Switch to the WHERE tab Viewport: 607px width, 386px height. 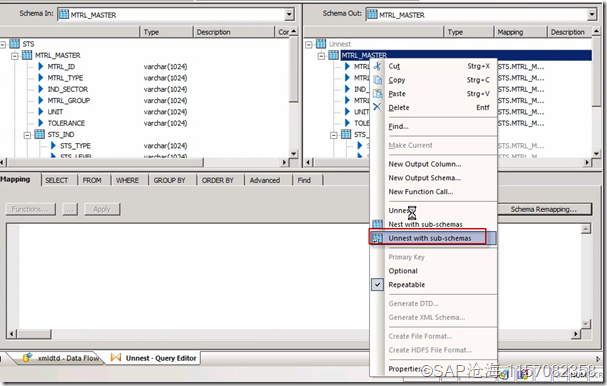(127, 180)
